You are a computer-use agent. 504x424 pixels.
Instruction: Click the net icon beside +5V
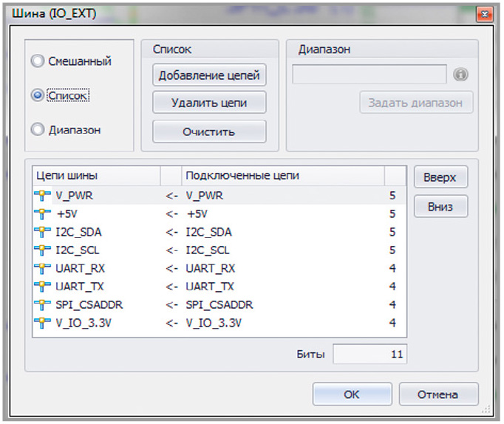42,213
